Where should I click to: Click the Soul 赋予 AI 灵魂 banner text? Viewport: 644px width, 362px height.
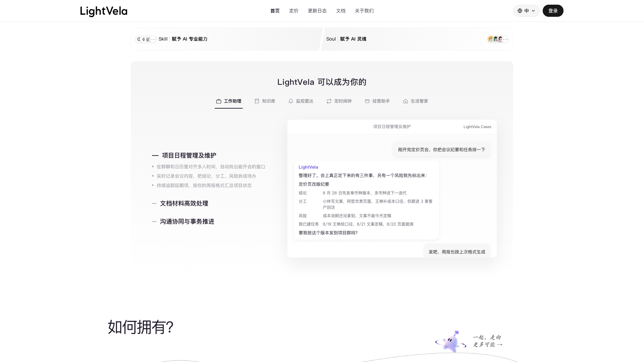346,39
